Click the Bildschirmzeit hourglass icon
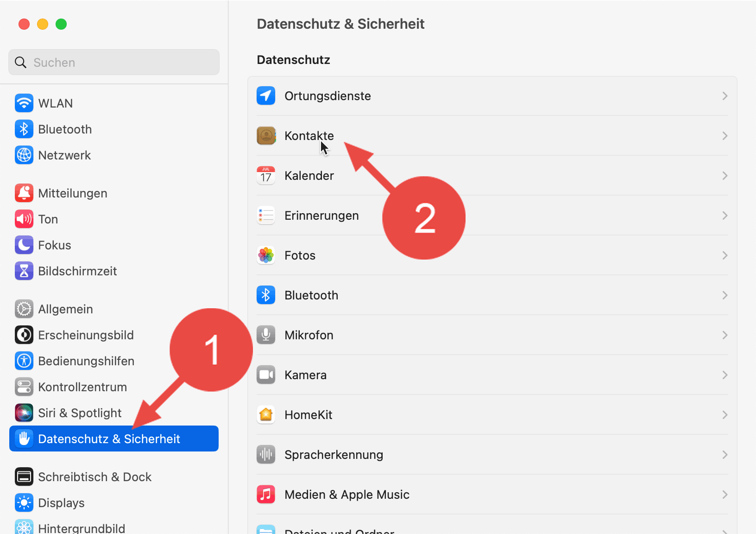Image resolution: width=756 pixels, height=534 pixels. pos(24,271)
